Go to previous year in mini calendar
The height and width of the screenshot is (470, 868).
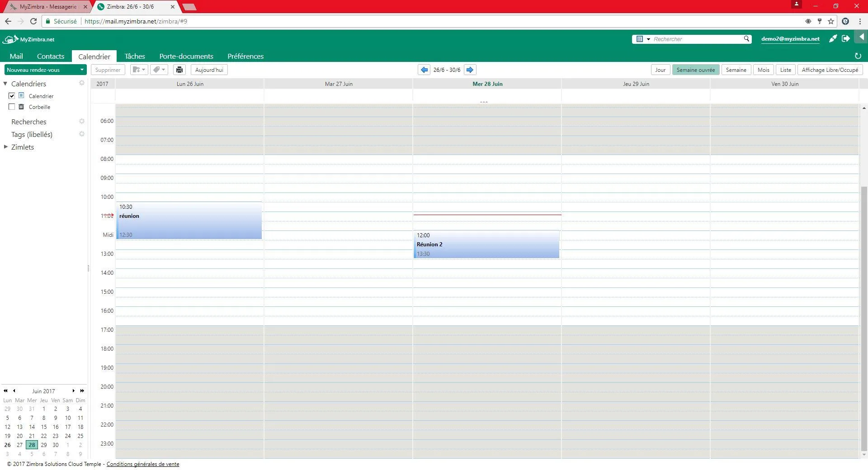point(5,391)
